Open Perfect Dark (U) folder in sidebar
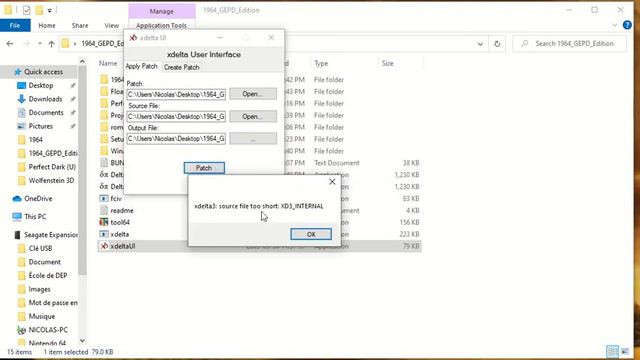The image size is (640, 360). pos(52,167)
